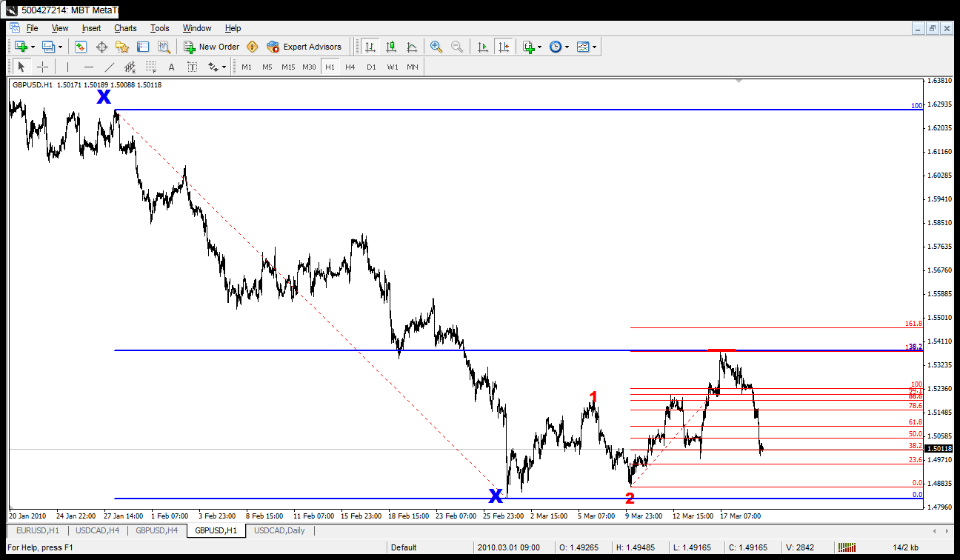Draw a vertical line
The height and width of the screenshot is (560, 960).
click(x=67, y=67)
